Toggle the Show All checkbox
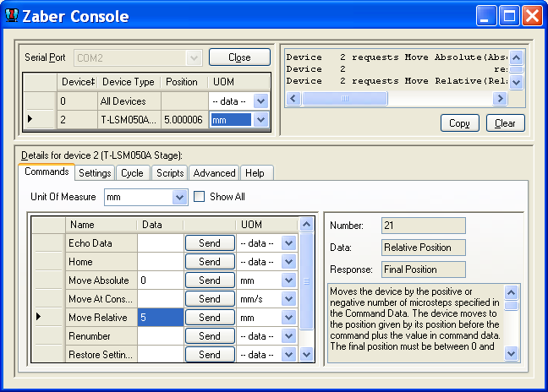 (199, 197)
